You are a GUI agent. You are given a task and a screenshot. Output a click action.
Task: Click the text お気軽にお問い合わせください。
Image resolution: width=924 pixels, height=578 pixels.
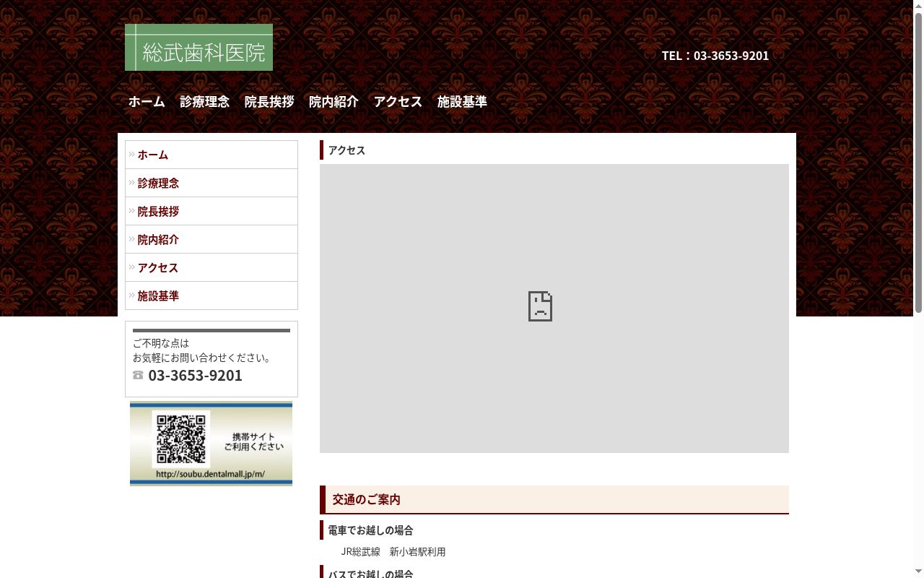tap(203, 358)
